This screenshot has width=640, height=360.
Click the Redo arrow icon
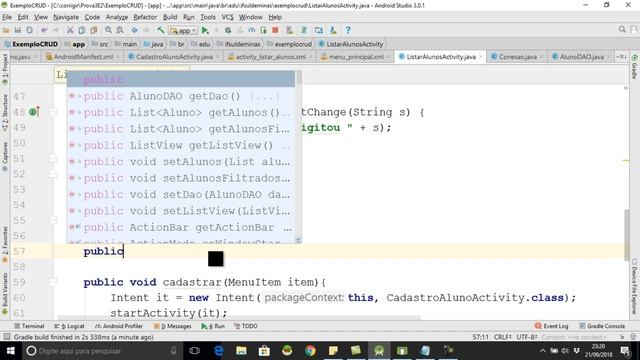point(56,30)
